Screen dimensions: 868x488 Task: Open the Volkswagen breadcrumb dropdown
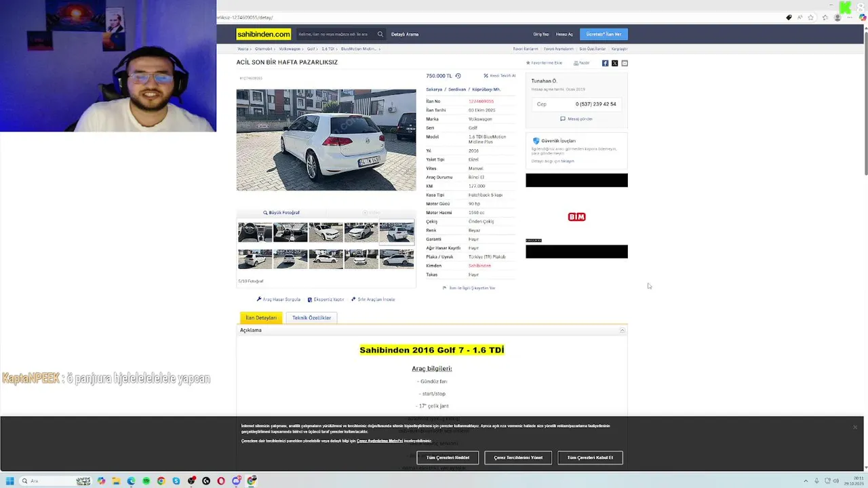290,49
